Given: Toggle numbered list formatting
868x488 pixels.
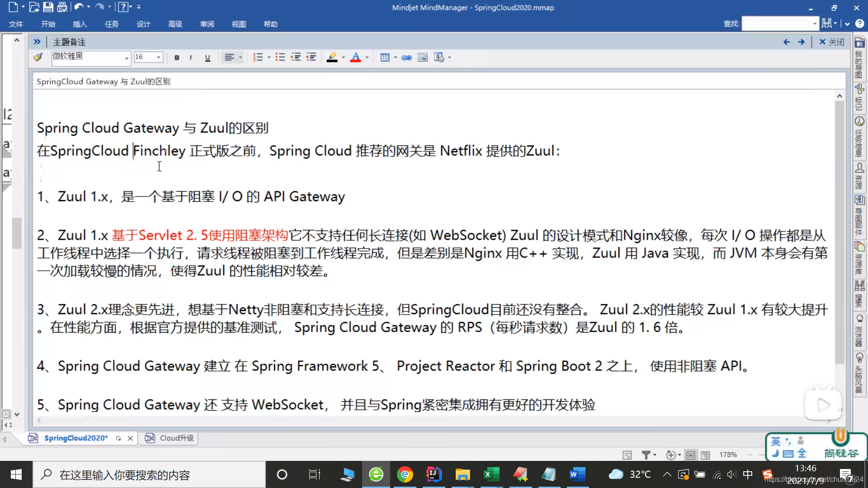Looking at the screenshot, I should click(x=258, y=57).
